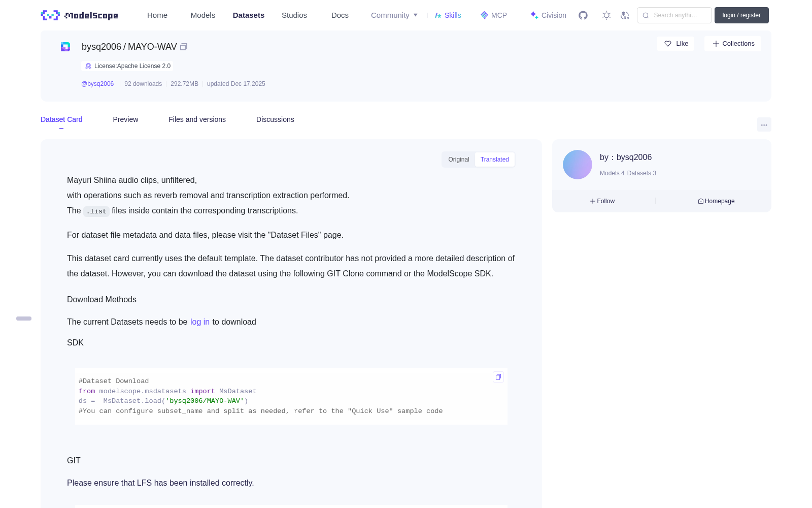This screenshot has height=508, width=812.
Task: Click the 92 downloads text
Action: pyautogui.click(x=143, y=84)
